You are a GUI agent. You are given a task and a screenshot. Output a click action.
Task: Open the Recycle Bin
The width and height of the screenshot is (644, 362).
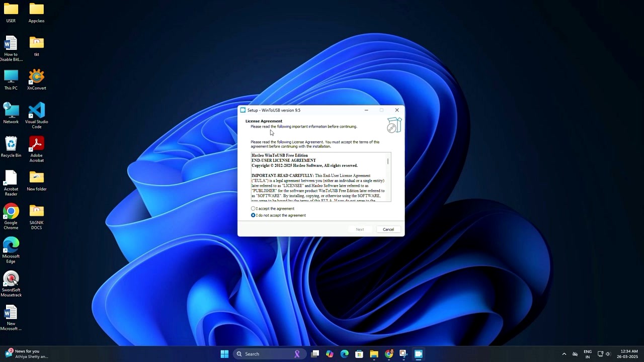(x=11, y=144)
